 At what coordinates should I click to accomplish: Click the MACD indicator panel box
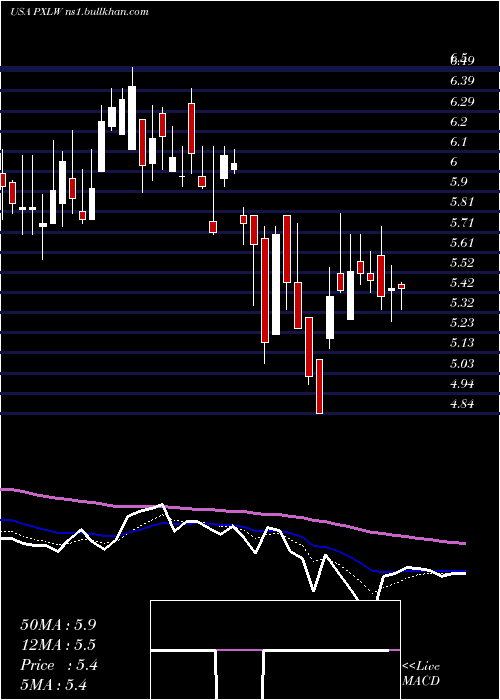pos(275,650)
